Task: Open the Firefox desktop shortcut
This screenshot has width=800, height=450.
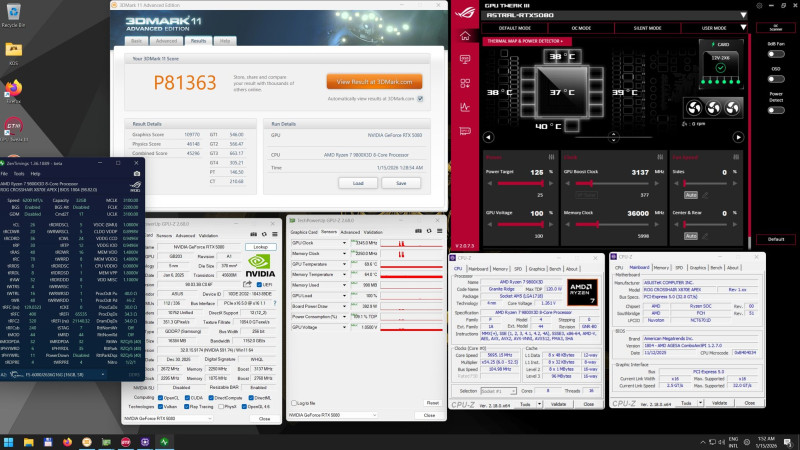Action: (13, 91)
